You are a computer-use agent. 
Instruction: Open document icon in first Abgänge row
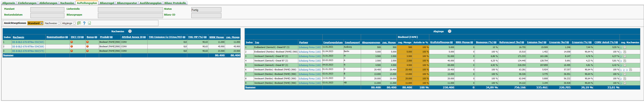pos(624,47)
